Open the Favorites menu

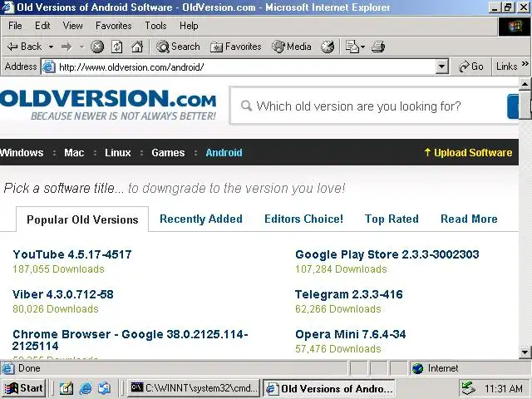pyautogui.click(x=113, y=26)
